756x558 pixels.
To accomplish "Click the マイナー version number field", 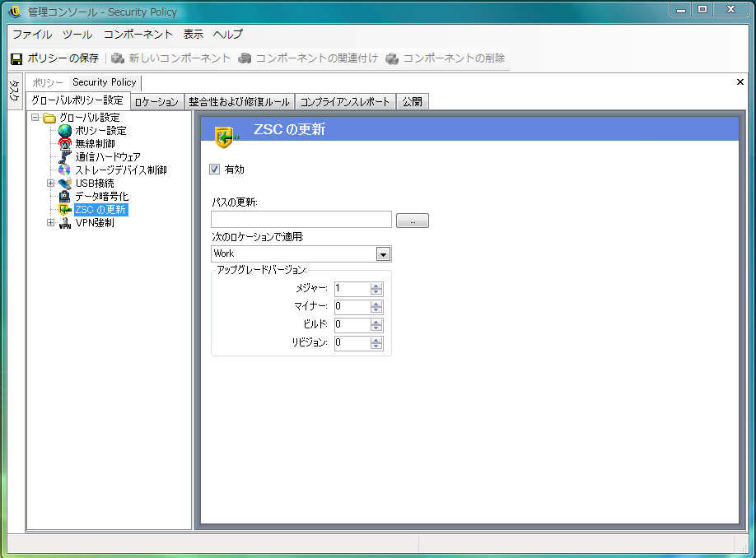I will click(x=352, y=306).
